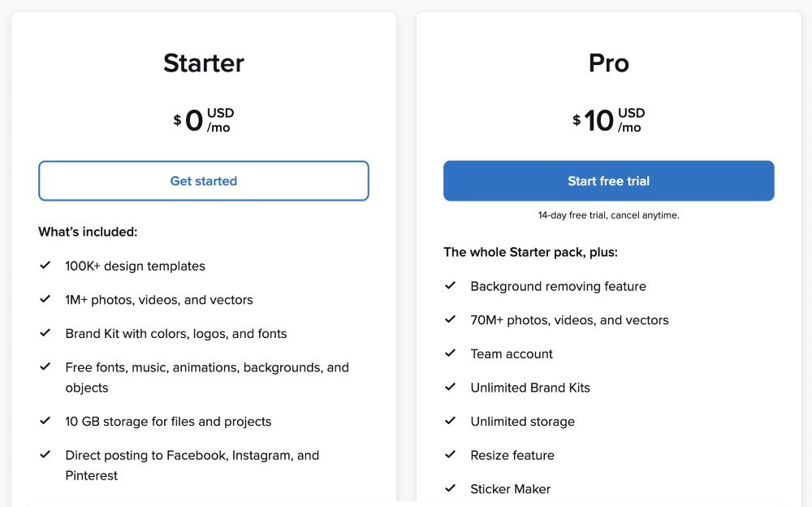Click the $0 USD per month price

204,120
